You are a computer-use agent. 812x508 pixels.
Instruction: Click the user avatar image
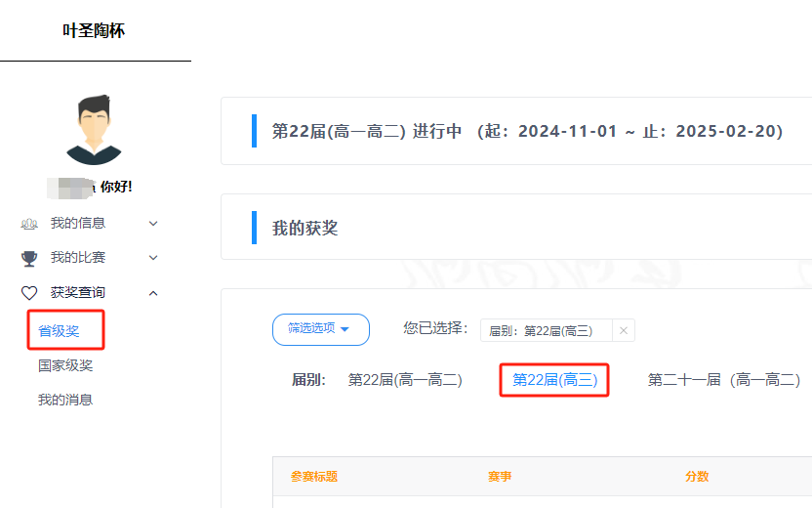click(94, 130)
